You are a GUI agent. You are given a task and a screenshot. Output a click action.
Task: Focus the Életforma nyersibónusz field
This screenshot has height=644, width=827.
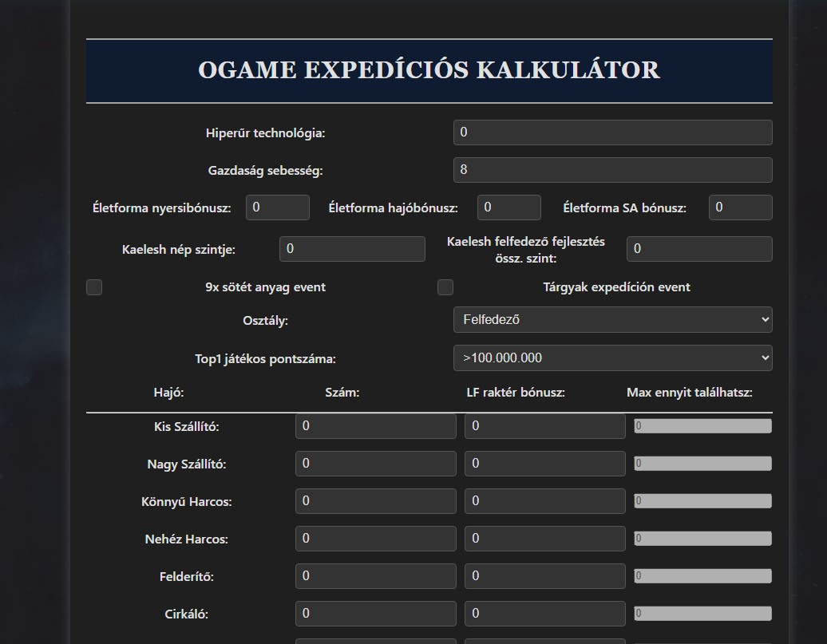tap(278, 207)
